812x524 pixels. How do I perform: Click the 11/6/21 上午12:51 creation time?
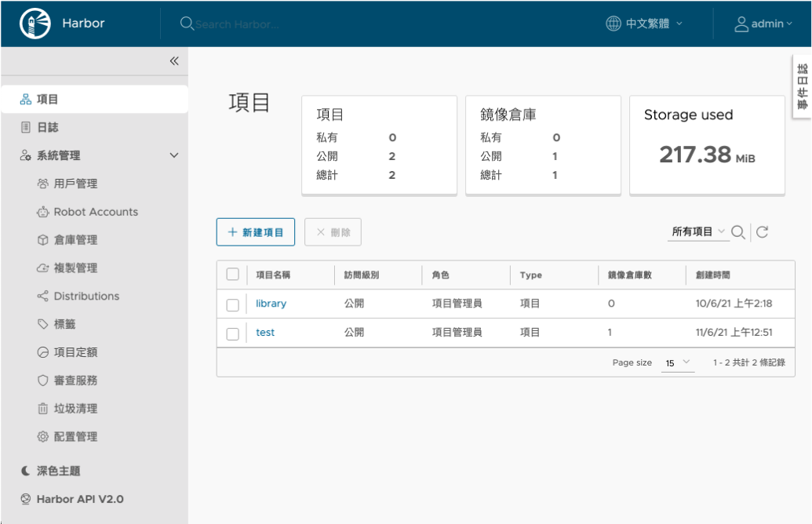click(734, 333)
